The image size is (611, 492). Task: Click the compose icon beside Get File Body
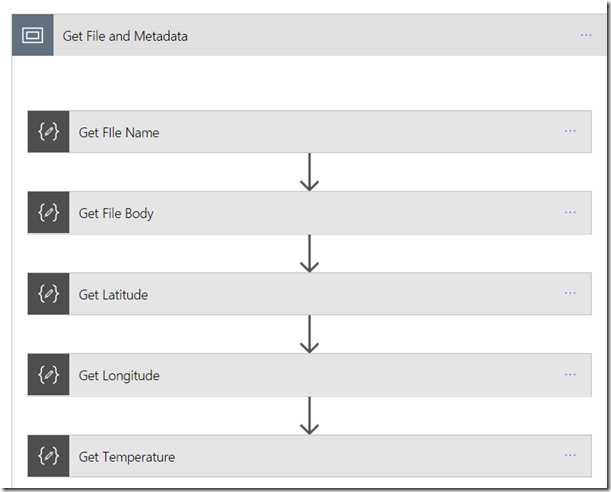(48, 212)
